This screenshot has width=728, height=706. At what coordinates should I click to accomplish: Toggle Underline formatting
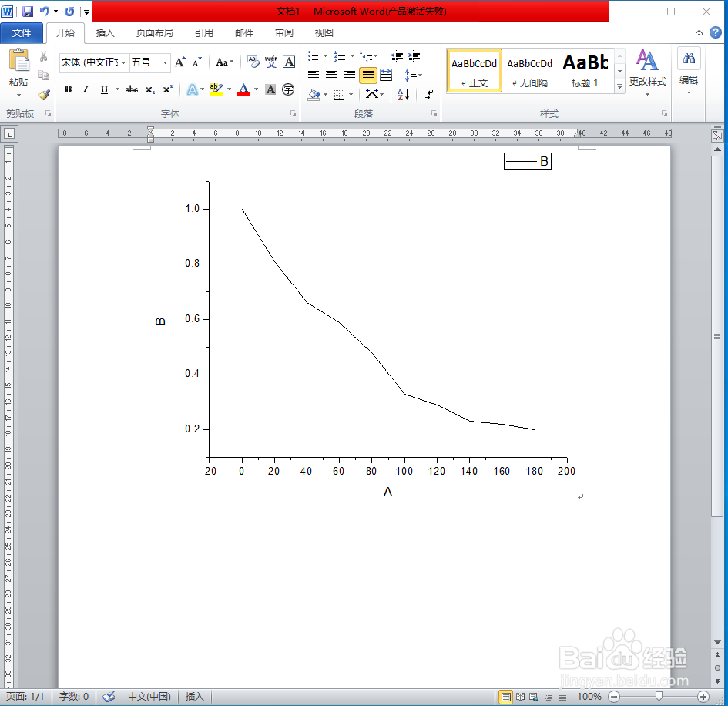[104, 89]
